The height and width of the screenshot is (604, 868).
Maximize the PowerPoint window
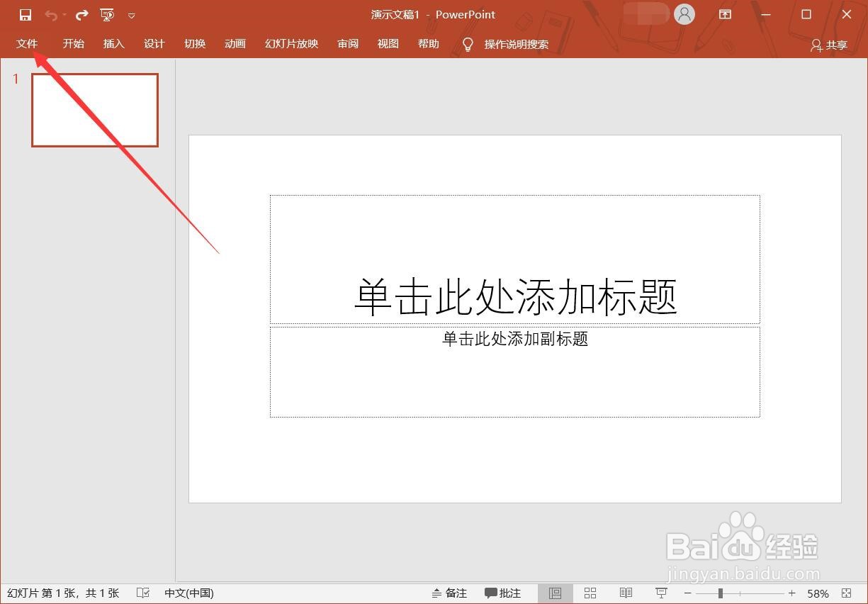coord(806,14)
